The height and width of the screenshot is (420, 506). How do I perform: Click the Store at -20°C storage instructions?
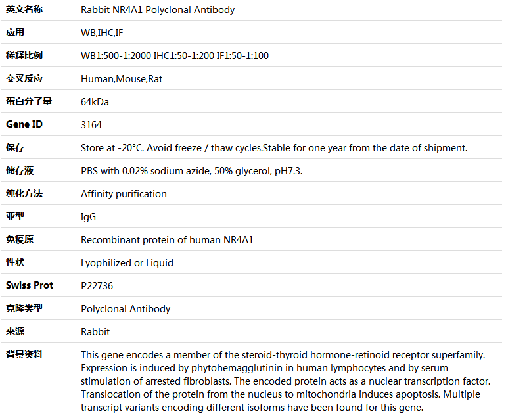click(274, 148)
